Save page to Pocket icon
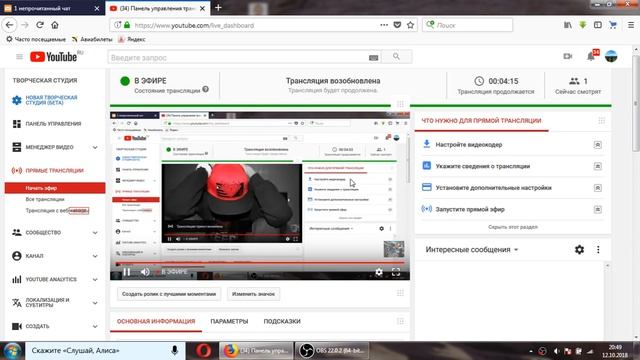Screen dimensions: 640x360 tap(397, 25)
